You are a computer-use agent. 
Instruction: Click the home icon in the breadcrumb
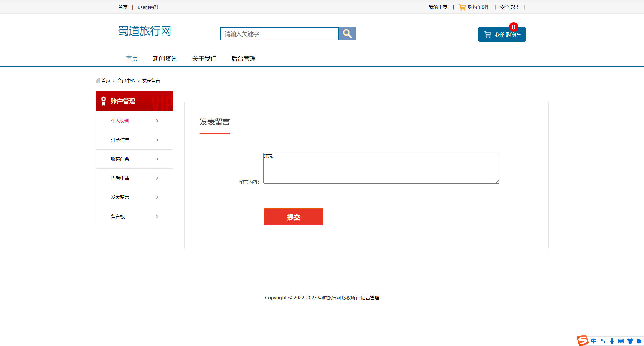point(98,80)
